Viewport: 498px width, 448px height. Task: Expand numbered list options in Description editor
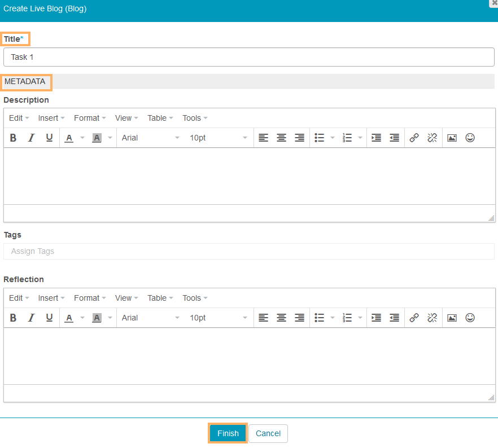pyautogui.click(x=360, y=138)
